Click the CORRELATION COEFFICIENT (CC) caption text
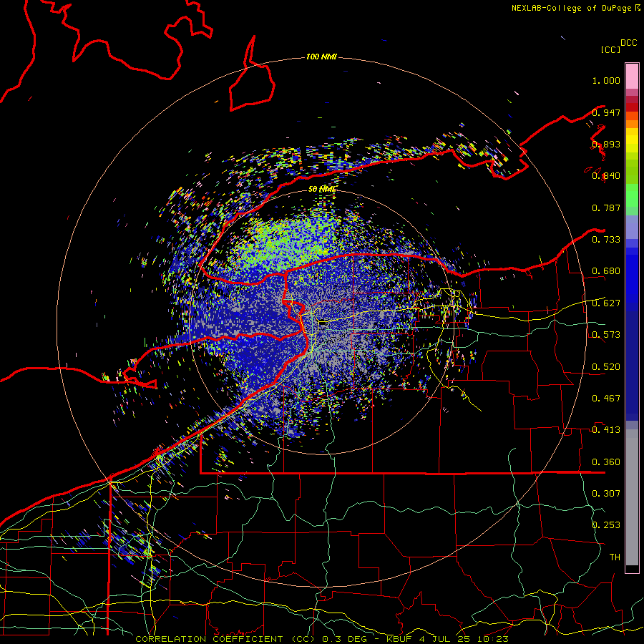The image size is (644, 644). click(225, 639)
